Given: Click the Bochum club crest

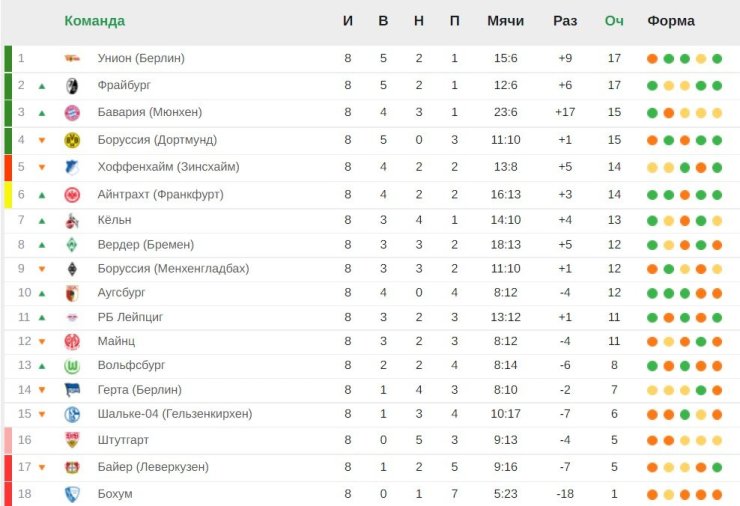Looking at the screenshot, I should point(72,494).
